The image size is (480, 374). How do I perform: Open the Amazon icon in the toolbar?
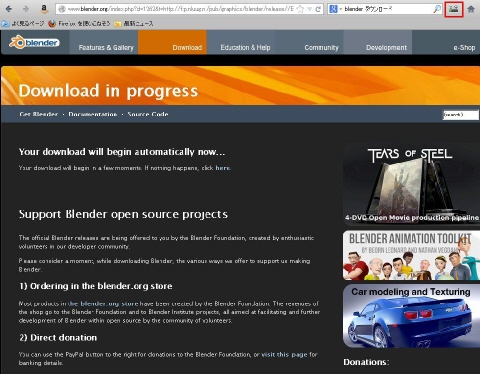tap(44, 9)
